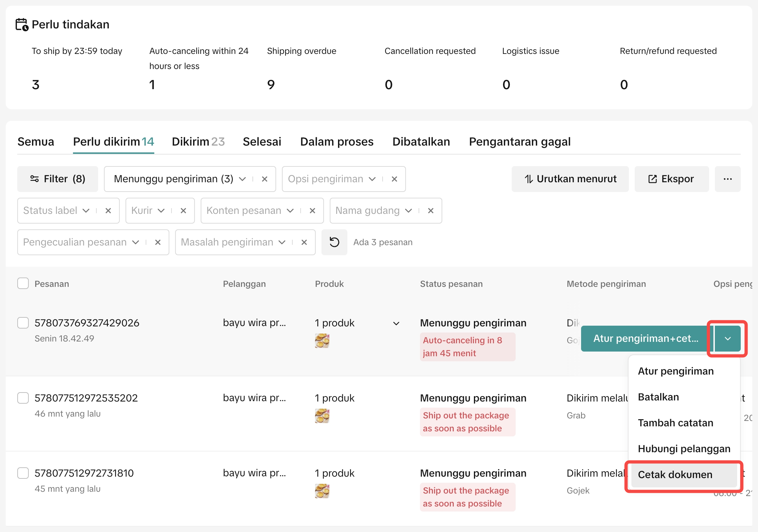Select the checkbox for order 578077512972535202
The height and width of the screenshot is (532, 758).
tap(23, 398)
